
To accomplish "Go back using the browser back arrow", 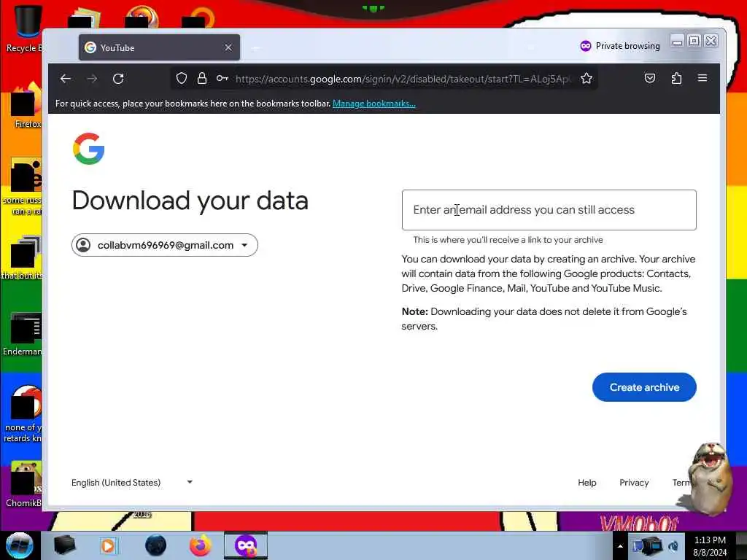I will pos(66,79).
